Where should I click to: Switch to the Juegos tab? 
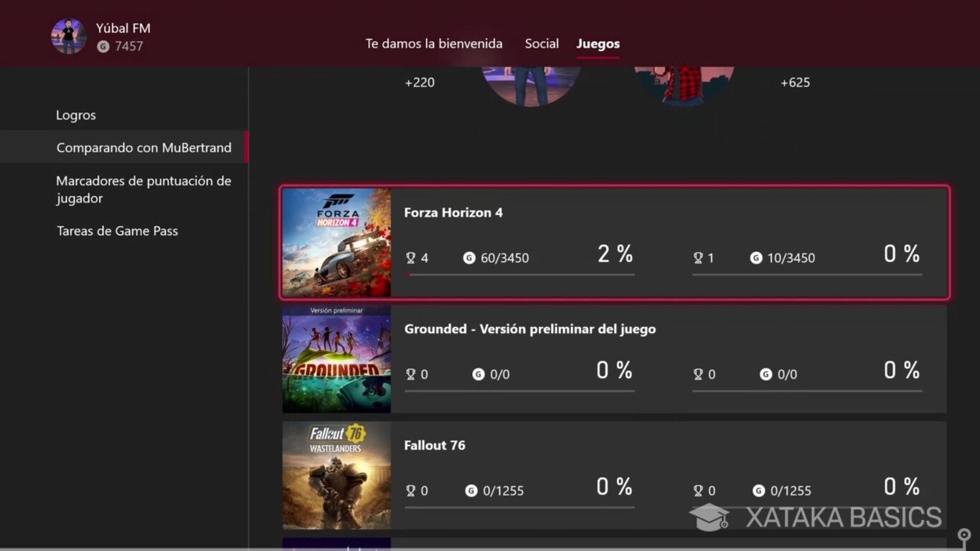click(x=598, y=44)
